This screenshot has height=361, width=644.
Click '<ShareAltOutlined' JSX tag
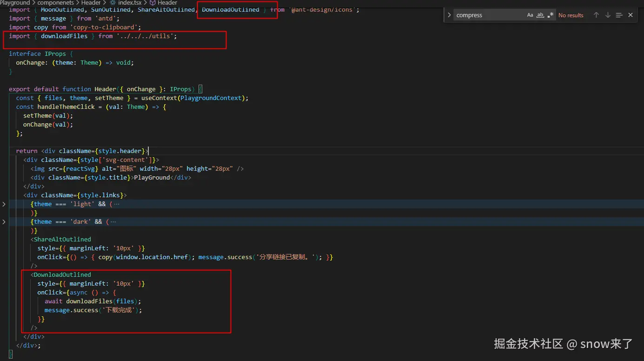click(61, 239)
